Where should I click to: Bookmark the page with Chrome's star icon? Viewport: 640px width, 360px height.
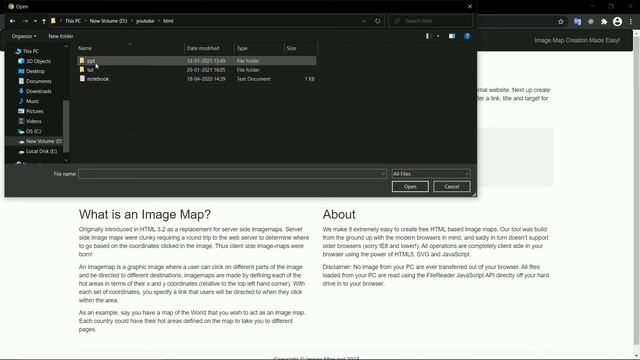click(x=561, y=22)
